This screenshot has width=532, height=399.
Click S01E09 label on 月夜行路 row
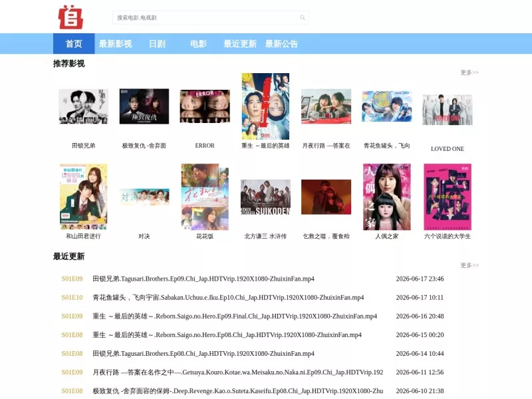[x=72, y=372]
